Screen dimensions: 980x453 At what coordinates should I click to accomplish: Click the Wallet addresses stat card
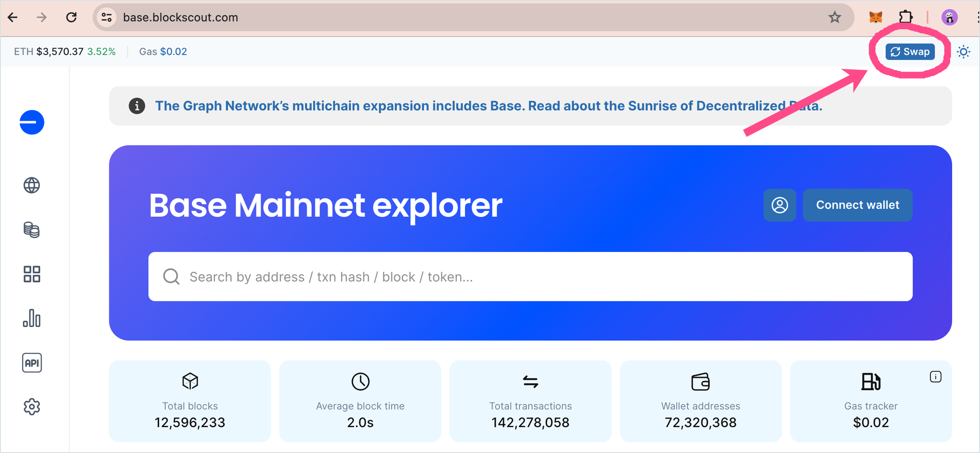click(701, 401)
